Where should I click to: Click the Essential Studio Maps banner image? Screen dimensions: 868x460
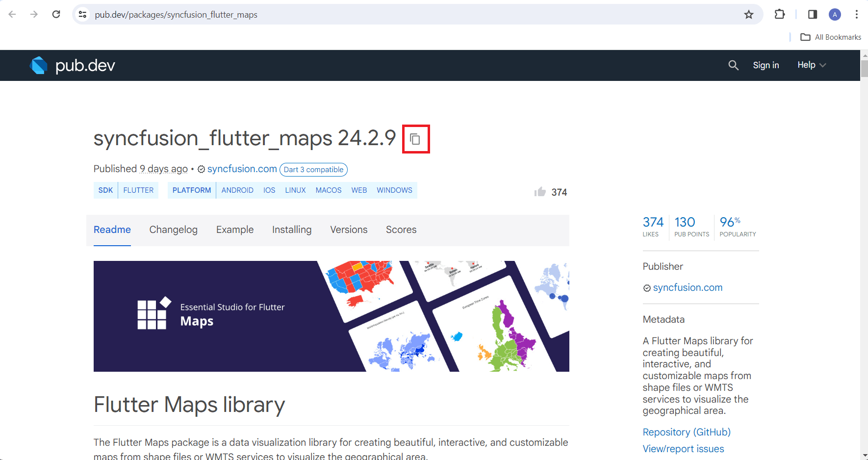[332, 316]
